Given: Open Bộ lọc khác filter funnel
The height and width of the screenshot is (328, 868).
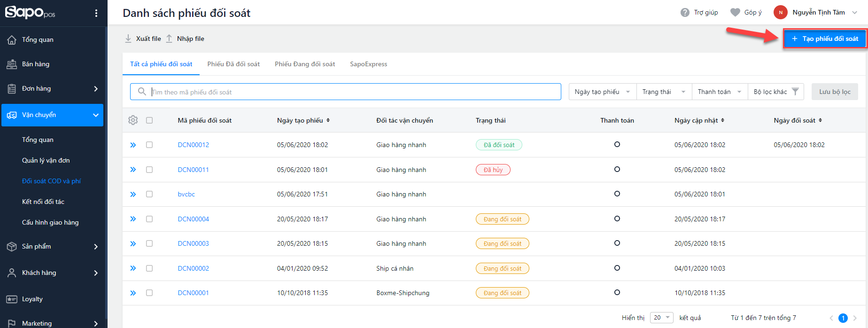Looking at the screenshot, I should click(795, 92).
